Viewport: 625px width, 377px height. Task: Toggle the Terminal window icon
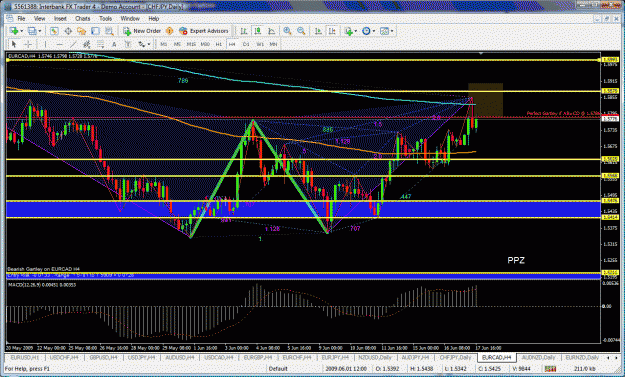click(x=95, y=31)
